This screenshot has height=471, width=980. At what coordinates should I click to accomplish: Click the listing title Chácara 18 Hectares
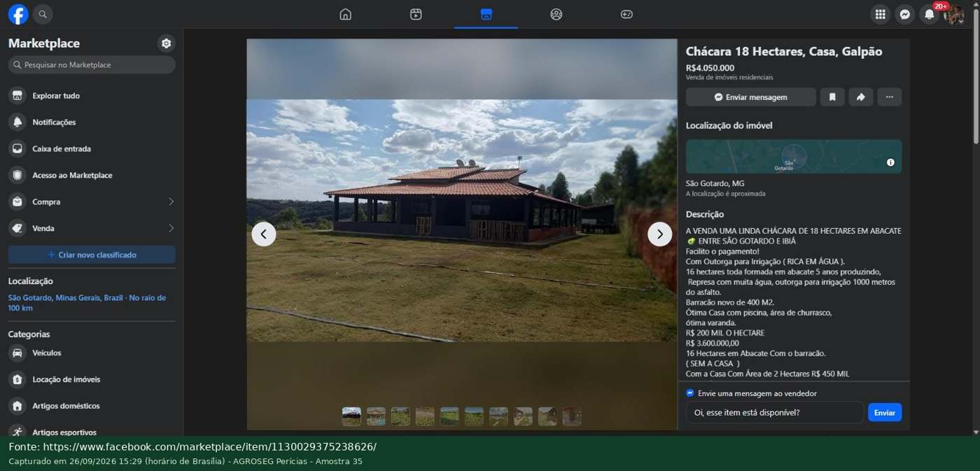pos(784,52)
